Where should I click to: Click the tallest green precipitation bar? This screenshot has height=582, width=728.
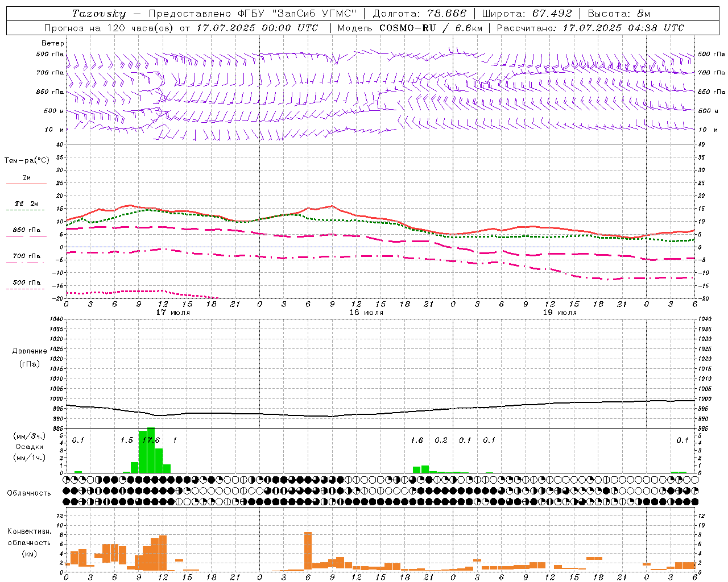pos(151,450)
